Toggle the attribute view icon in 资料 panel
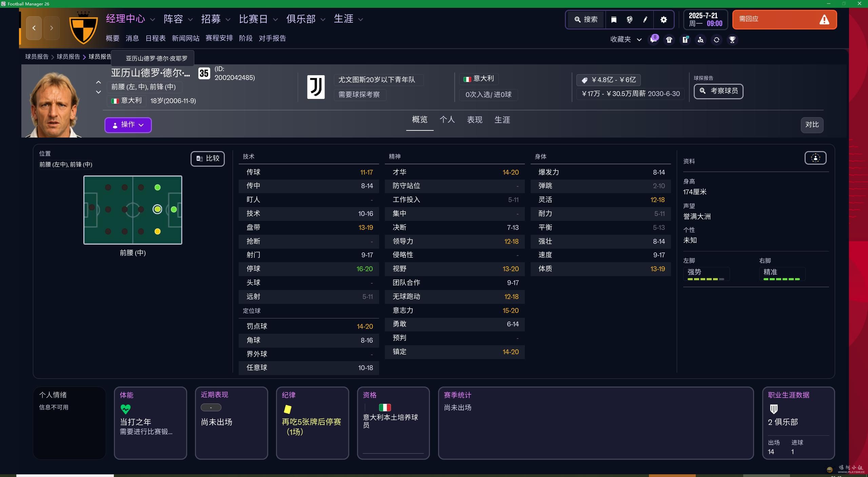 click(815, 158)
